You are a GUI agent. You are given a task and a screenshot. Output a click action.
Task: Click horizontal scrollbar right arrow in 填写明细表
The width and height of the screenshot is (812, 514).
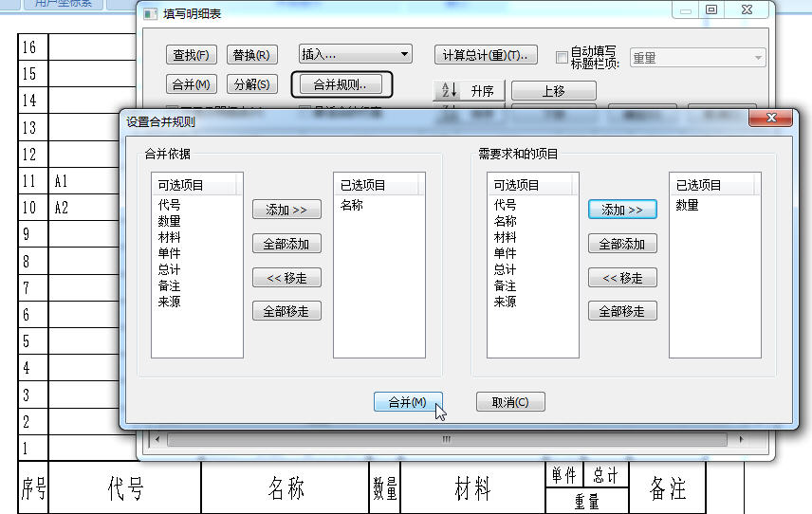coord(742,439)
